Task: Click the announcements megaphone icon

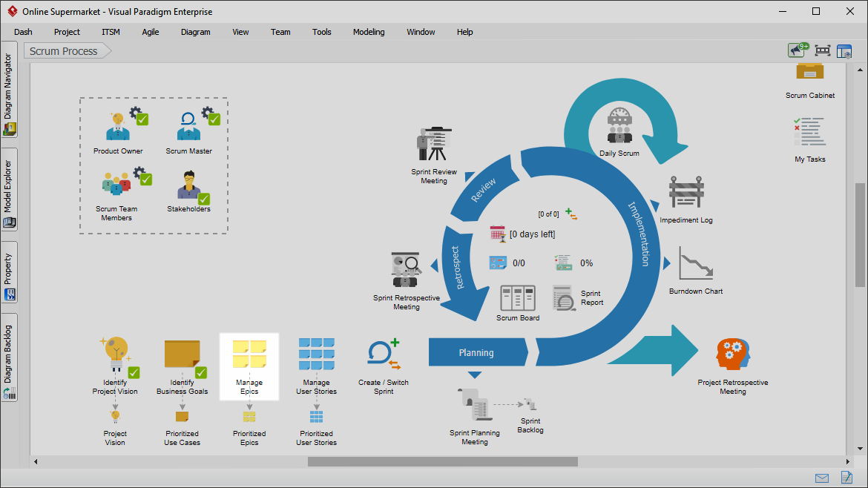Action: (798, 50)
